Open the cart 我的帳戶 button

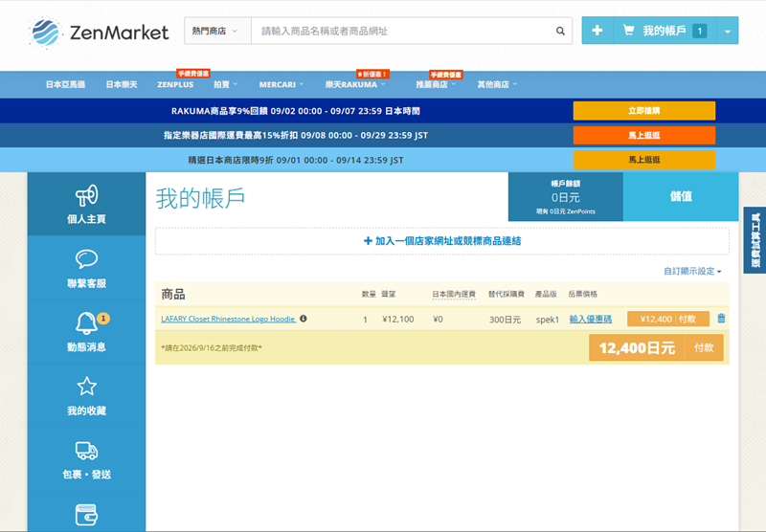point(665,31)
